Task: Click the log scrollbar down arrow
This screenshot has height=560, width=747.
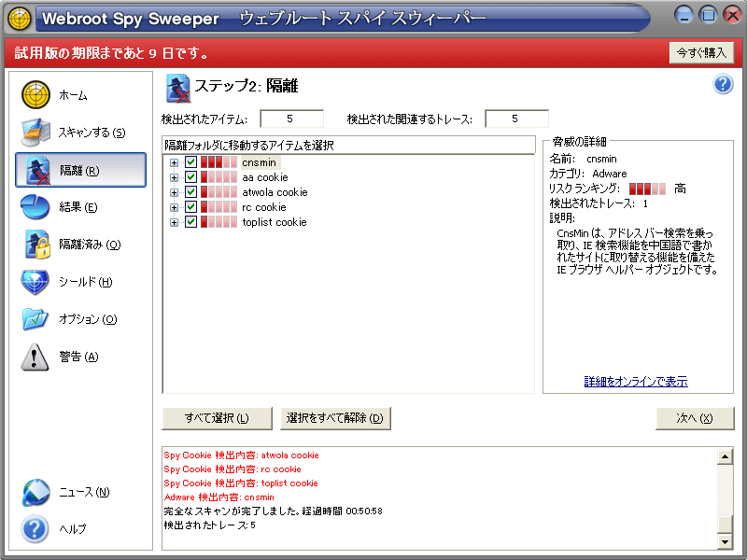Action: coord(725,541)
